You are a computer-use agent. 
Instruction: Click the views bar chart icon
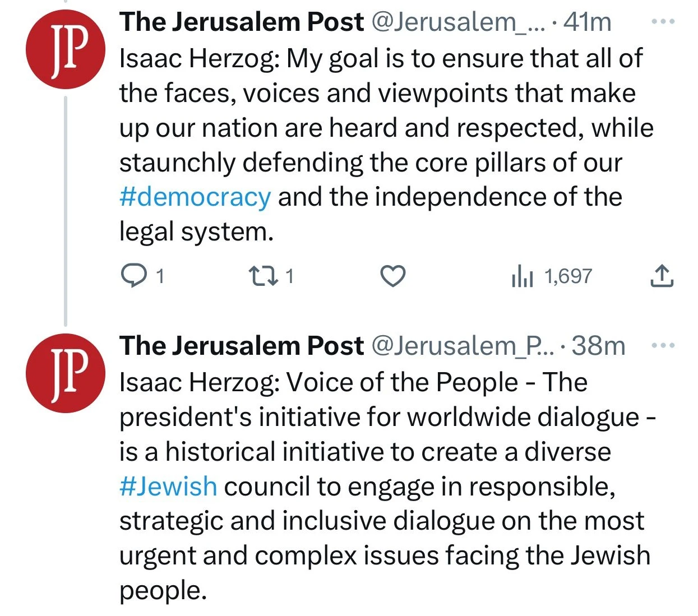tap(522, 276)
